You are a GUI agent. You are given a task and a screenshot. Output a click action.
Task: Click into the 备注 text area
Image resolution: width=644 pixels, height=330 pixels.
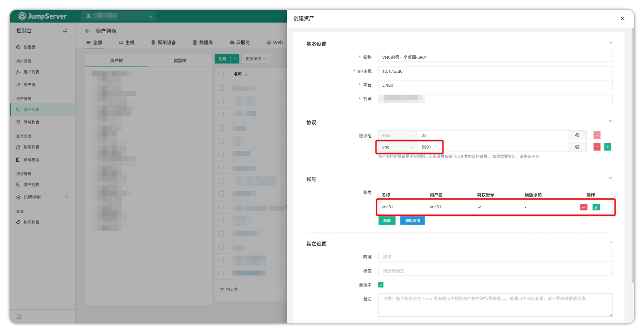click(495, 305)
